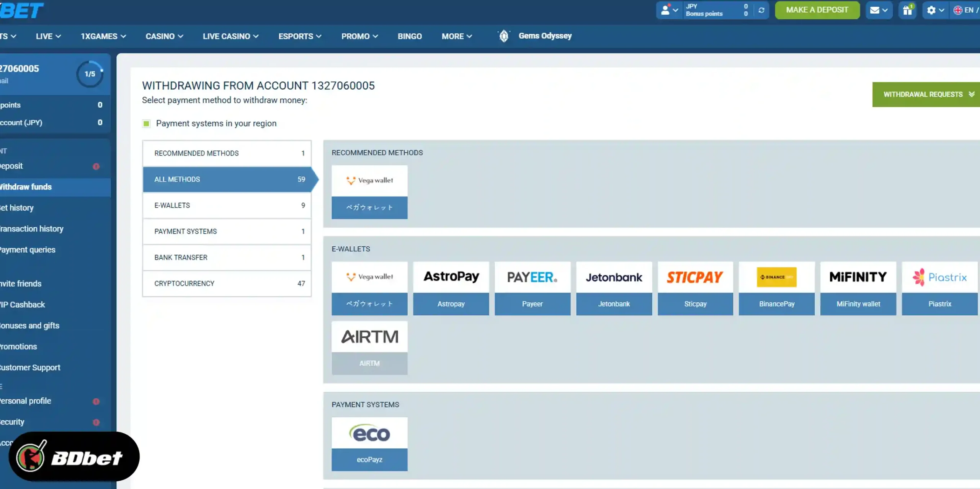Click the Gems Odyssey gem icon

504,36
